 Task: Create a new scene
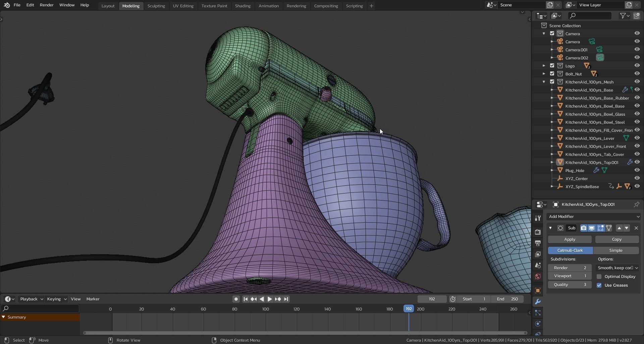click(550, 5)
